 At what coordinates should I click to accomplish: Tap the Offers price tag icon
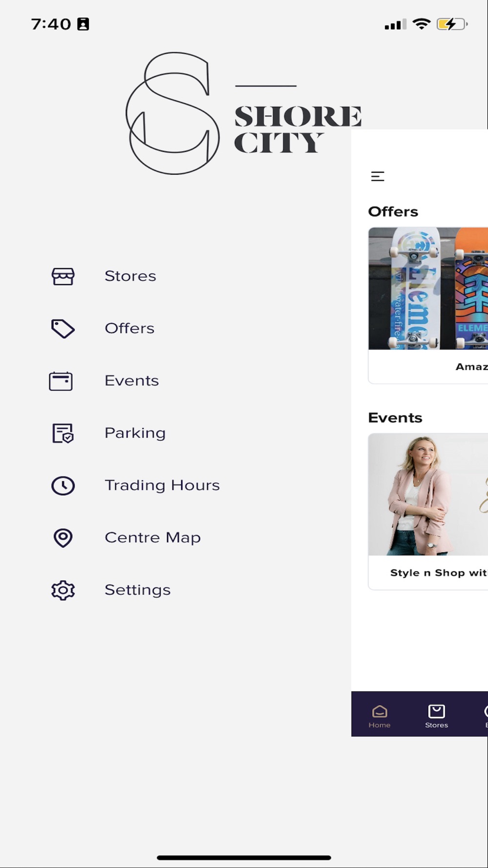63,329
